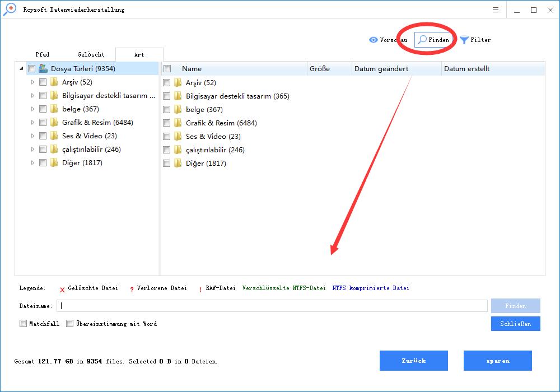Check çalıştırılabilir checkbox in tree
Image resolution: width=560 pixels, height=392 pixels.
(43, 149)
